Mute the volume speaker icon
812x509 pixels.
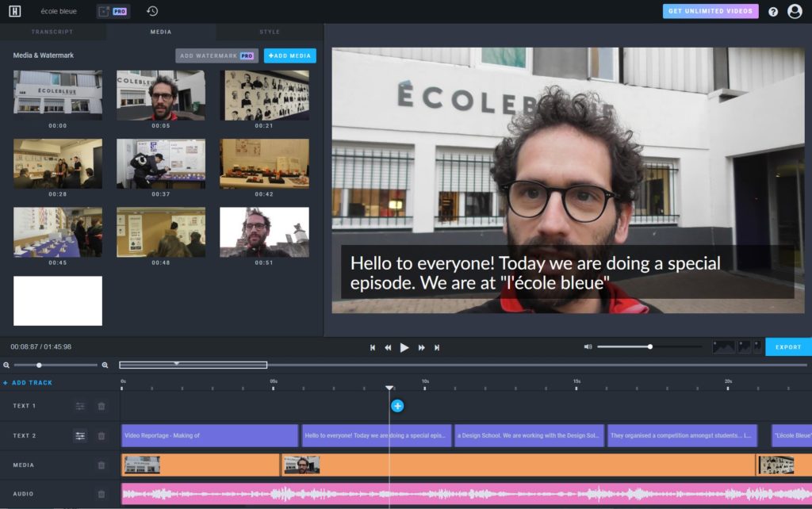point(588,347)
